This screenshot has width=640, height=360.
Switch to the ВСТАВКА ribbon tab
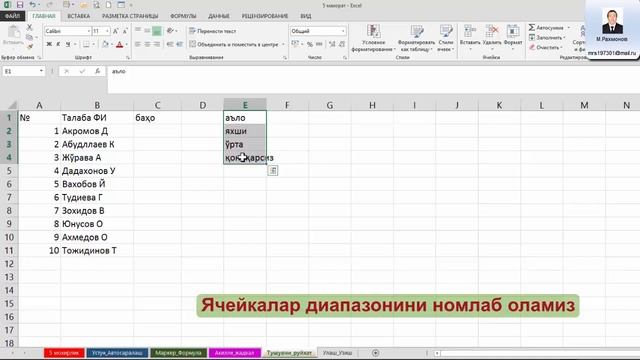[x=78, y=16]
